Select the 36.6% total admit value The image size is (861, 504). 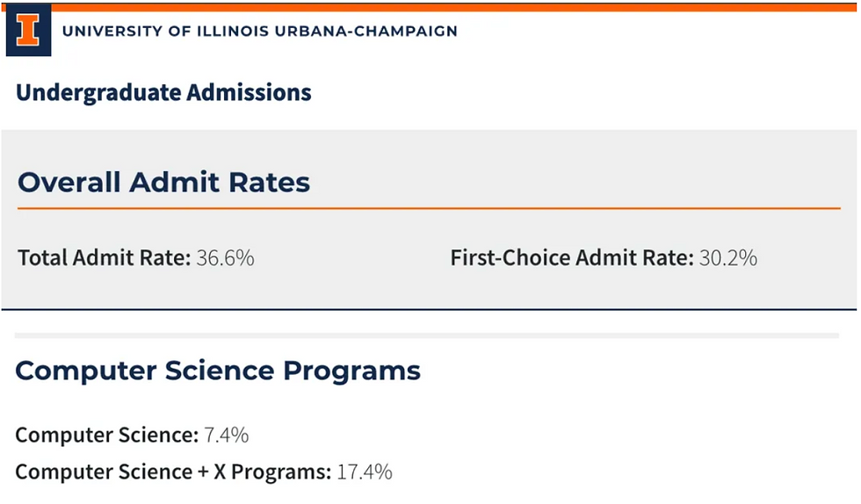[x=225, y=257]
